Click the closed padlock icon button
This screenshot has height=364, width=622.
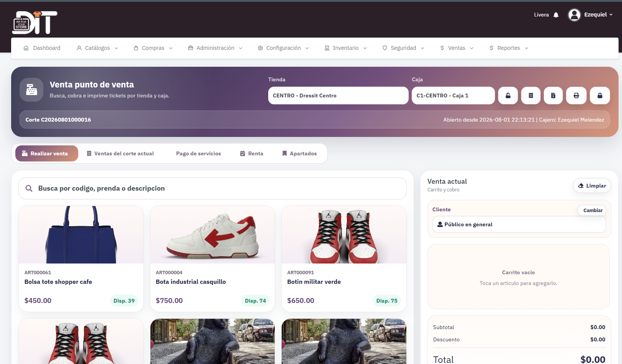pyautogui.click(x=600, y=96)
